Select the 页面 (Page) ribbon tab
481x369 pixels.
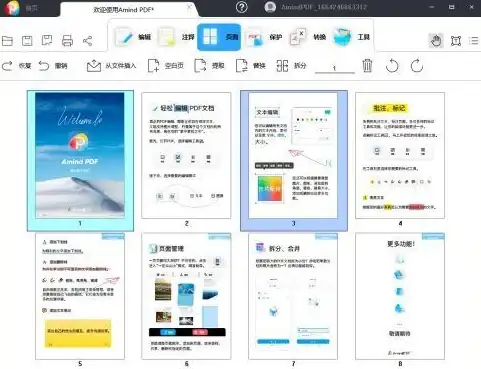pos(219,37)
